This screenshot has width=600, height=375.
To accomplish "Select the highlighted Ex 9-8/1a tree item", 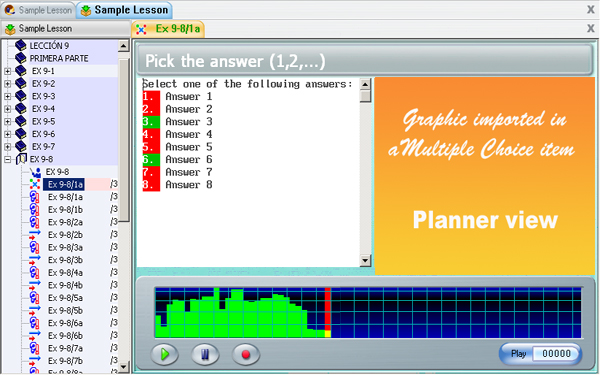I will click(x=65, y=184).
